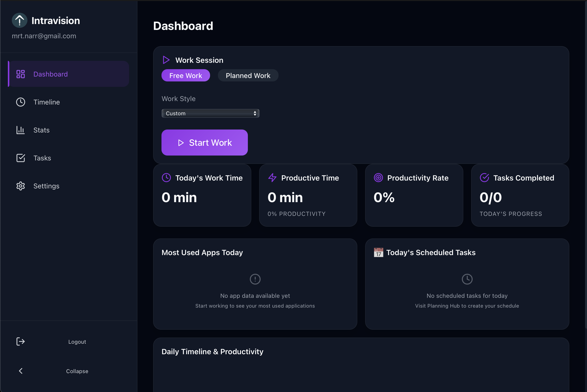Click the Intravision arrow logo icon
The image size is (587, 392).
(x=19, y=20)
